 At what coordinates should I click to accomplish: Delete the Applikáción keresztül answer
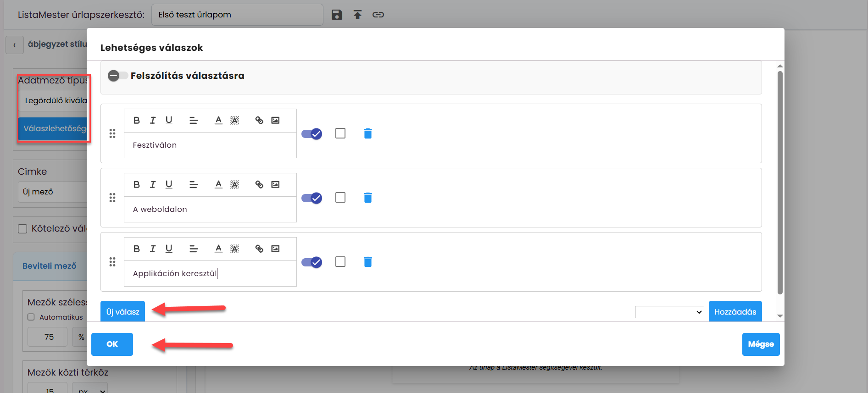pos(367,262)
